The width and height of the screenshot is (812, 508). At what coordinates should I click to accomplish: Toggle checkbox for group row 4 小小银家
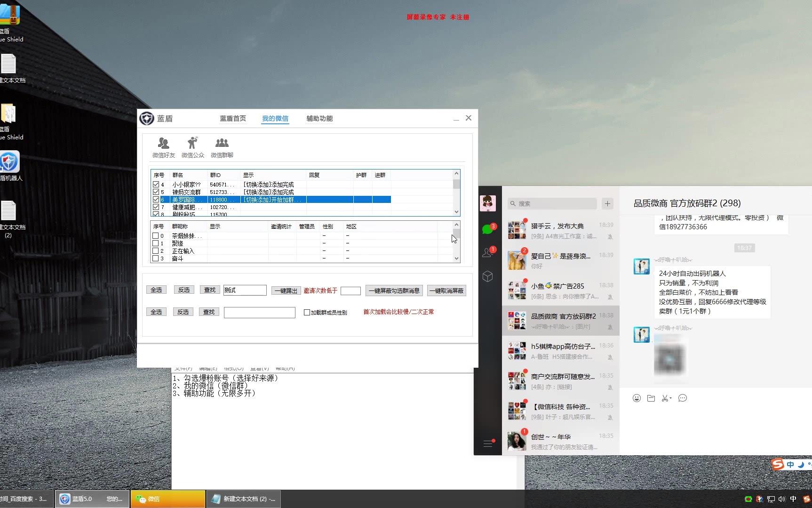coord(156,185)
